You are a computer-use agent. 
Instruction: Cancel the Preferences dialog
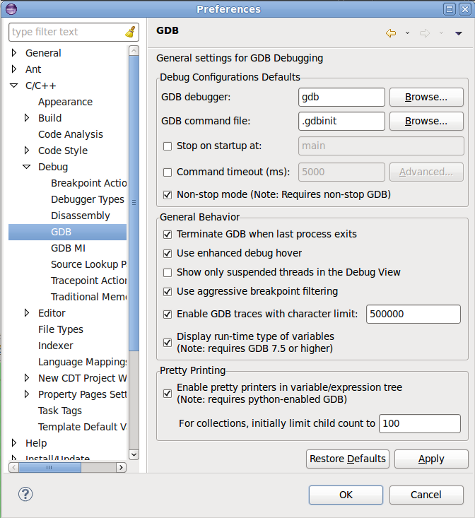pyautogui.click(x=426, y=495)
